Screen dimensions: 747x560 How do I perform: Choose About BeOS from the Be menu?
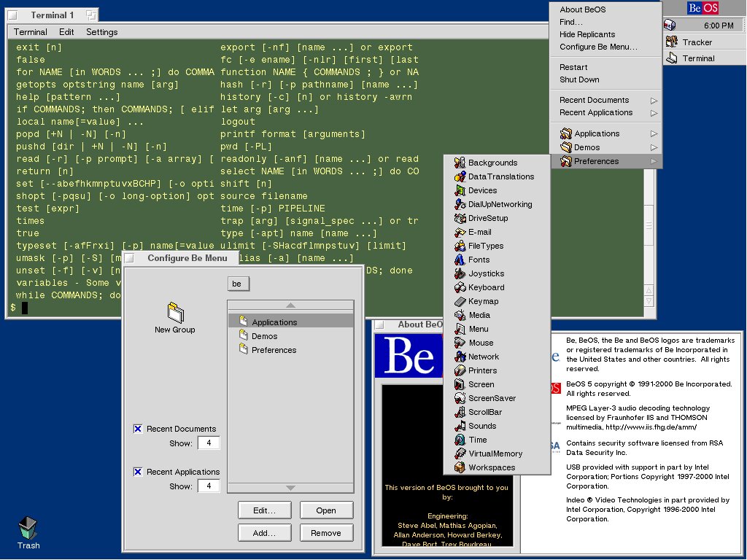point(605,9)
